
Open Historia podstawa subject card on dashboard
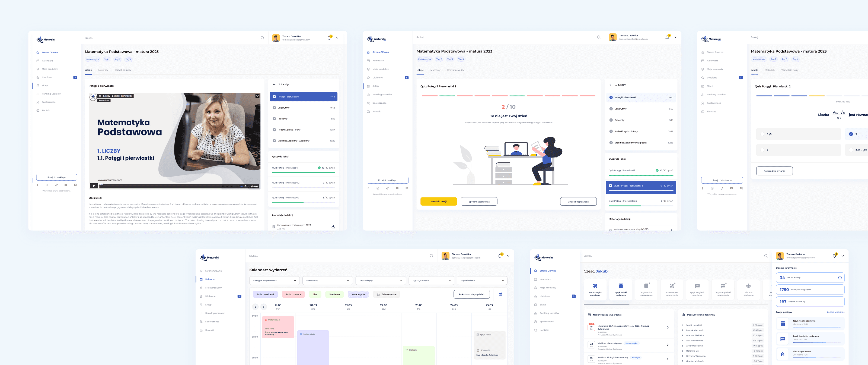[x=748, y=290]
